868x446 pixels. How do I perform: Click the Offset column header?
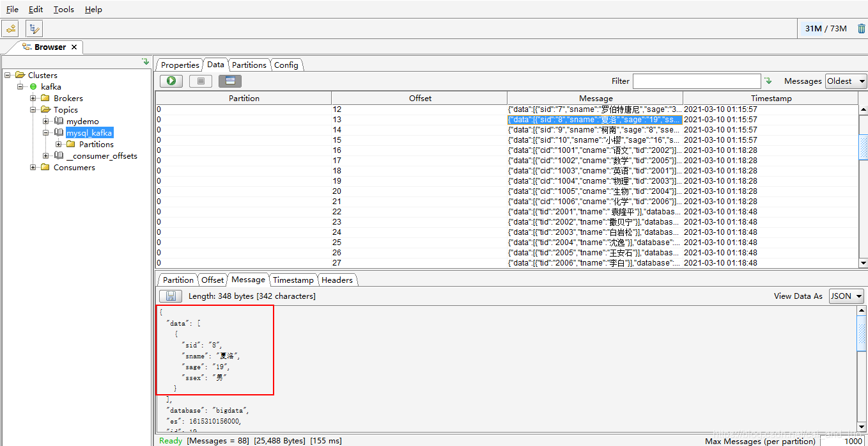click(420, 99)
